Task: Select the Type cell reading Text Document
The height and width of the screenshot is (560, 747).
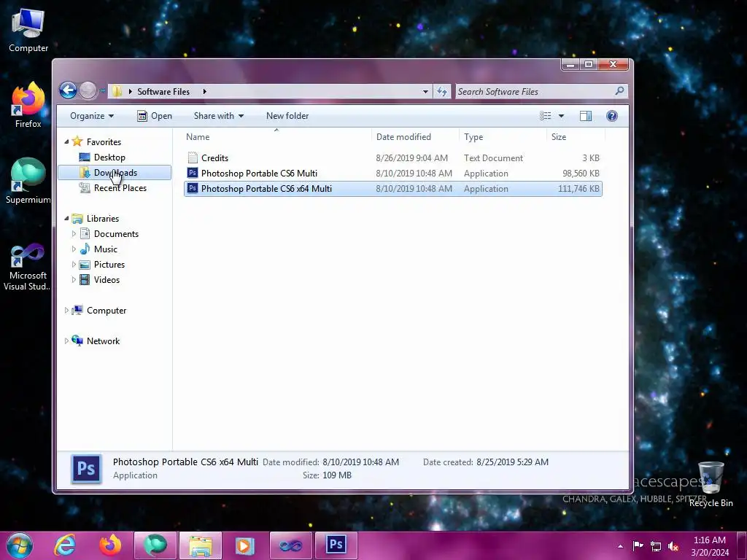Action: (x=493, y=157)
